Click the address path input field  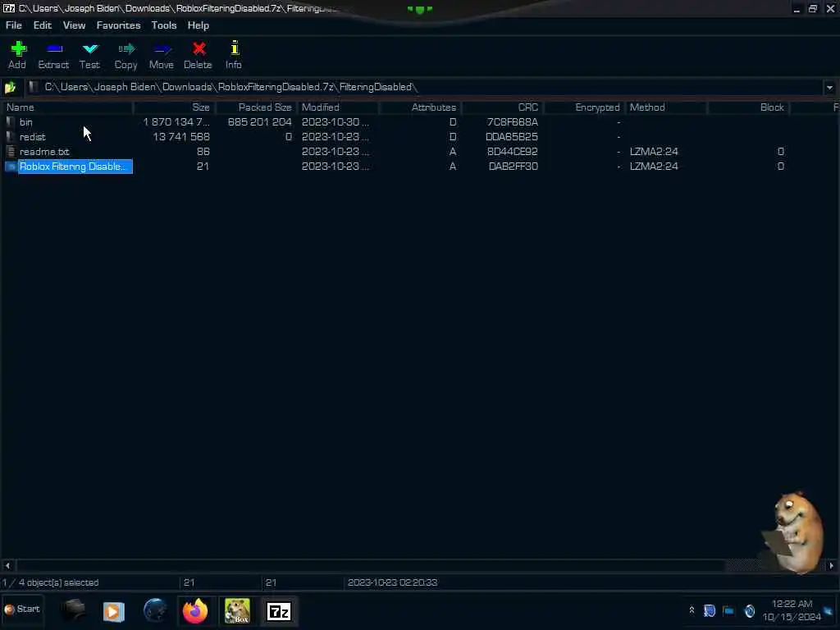(423, 87)
